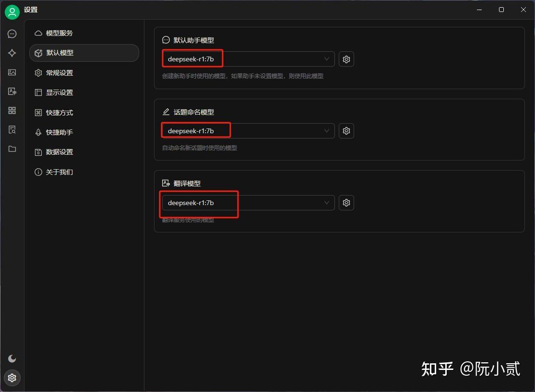Open 显示设置 settings section
Image resolution: width=535 pixels, height=392 pixels.
click(x=84, y=92)
